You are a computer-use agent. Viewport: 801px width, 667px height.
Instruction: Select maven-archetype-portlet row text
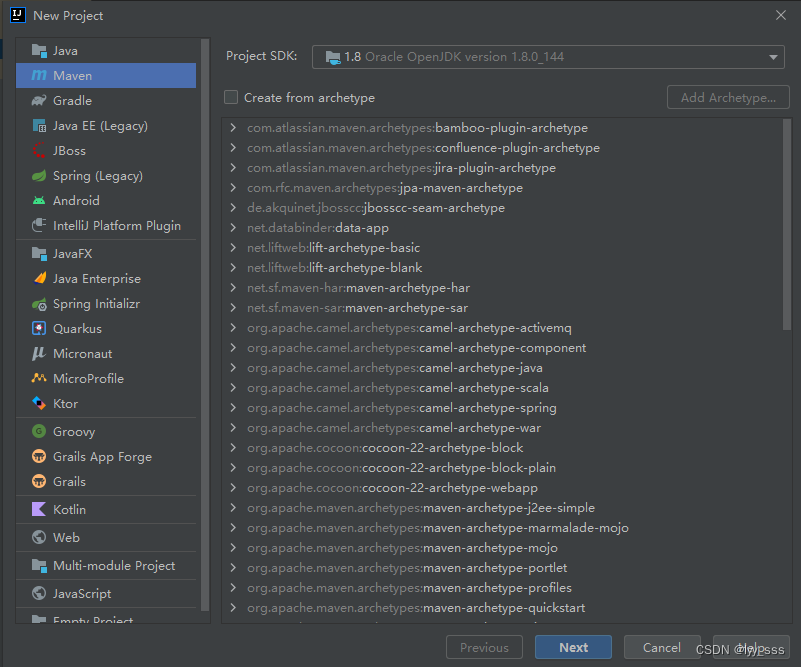(x=407, y=567)
